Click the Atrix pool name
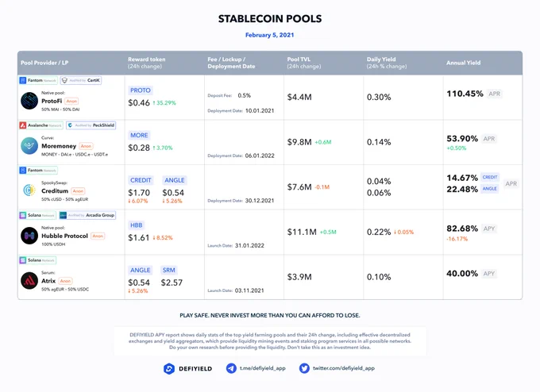The image size is (540, 392). pyautogui.click(x=48, y=281)
